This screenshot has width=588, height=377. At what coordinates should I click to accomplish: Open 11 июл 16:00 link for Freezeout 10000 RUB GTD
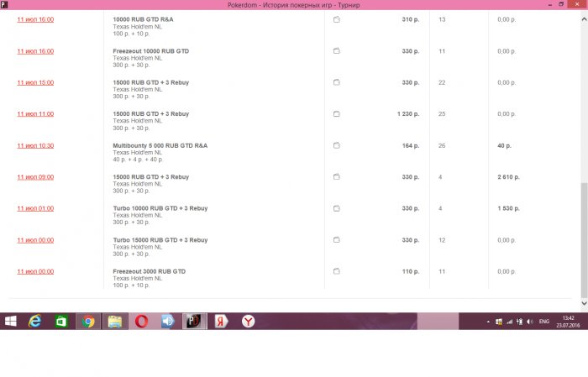35,51
